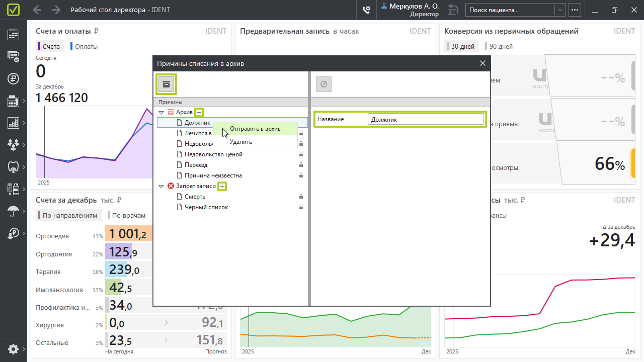Open the tooth icon in sidebar
The width and height of the screenshot is (644, 362).
coord(14,167)
